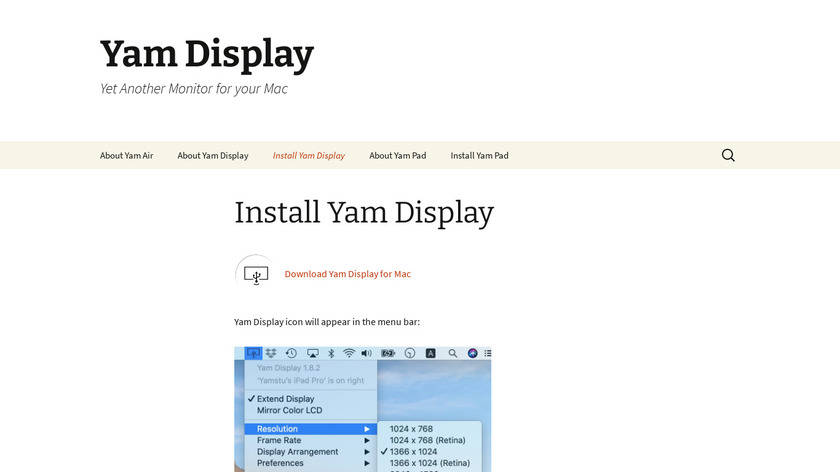The height and width of the screenshot is (472, 840).
Task: Go to the Install Yam Pad page
Action: 479,155
